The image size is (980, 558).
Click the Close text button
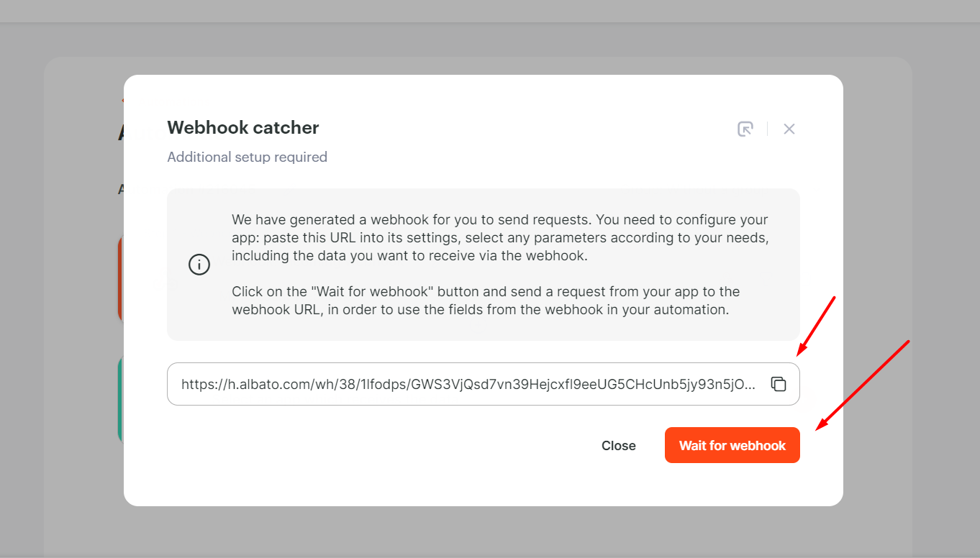tap(619, 446)
